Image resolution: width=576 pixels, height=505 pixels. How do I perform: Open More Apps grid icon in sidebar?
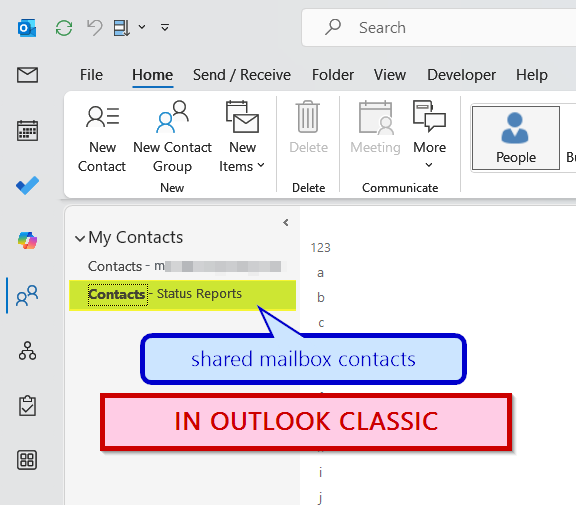pos(28,460)
